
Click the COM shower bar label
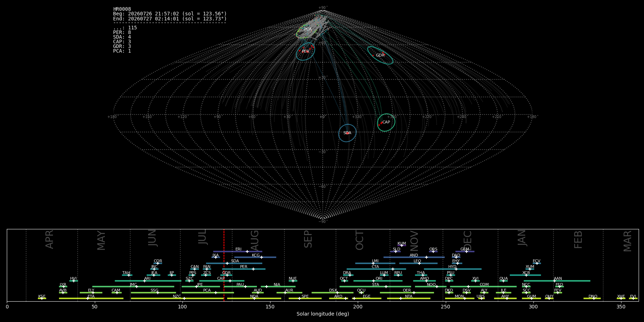(x=484, y=285)
